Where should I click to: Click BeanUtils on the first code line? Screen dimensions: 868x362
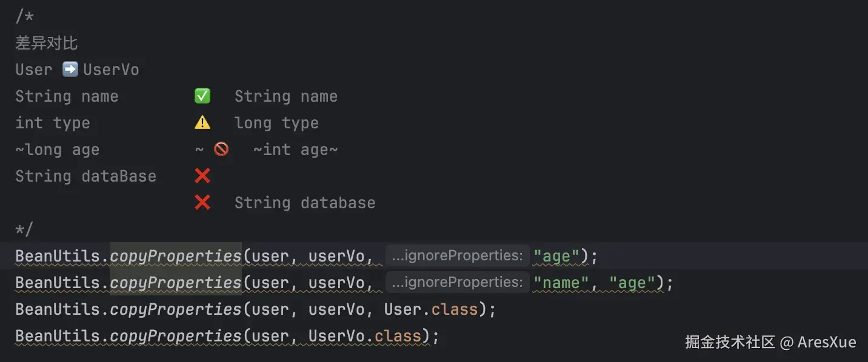(58, 256)
